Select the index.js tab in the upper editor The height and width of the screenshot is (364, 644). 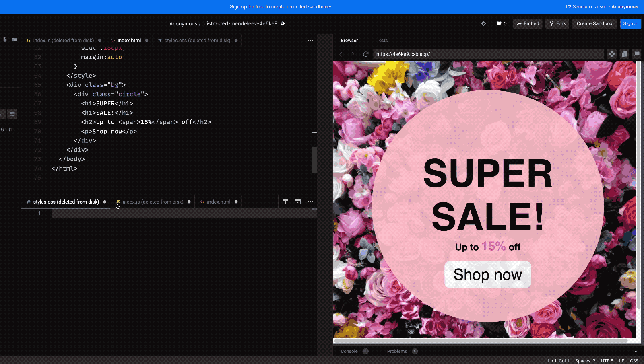click(x=63, y=41)
